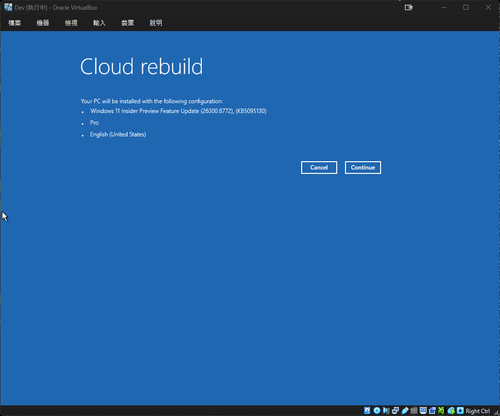Click the mouse integration status bar icon
Image resolution: width=500 pixels, height=416 pixels.
point(451,410)
